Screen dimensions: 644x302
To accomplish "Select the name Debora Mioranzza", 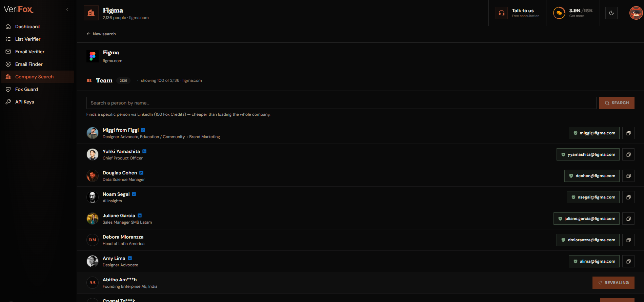I will [x=123, y=237].
